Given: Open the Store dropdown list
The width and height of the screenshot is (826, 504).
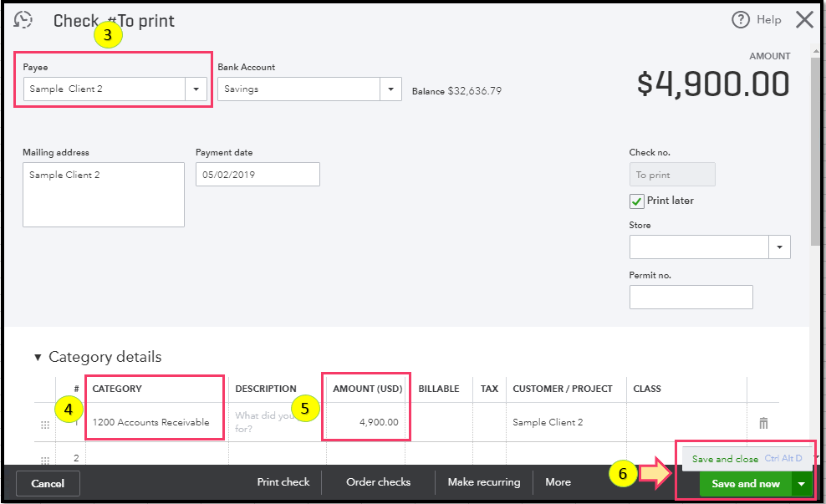Looking at the screenshot, I should 779,247.
